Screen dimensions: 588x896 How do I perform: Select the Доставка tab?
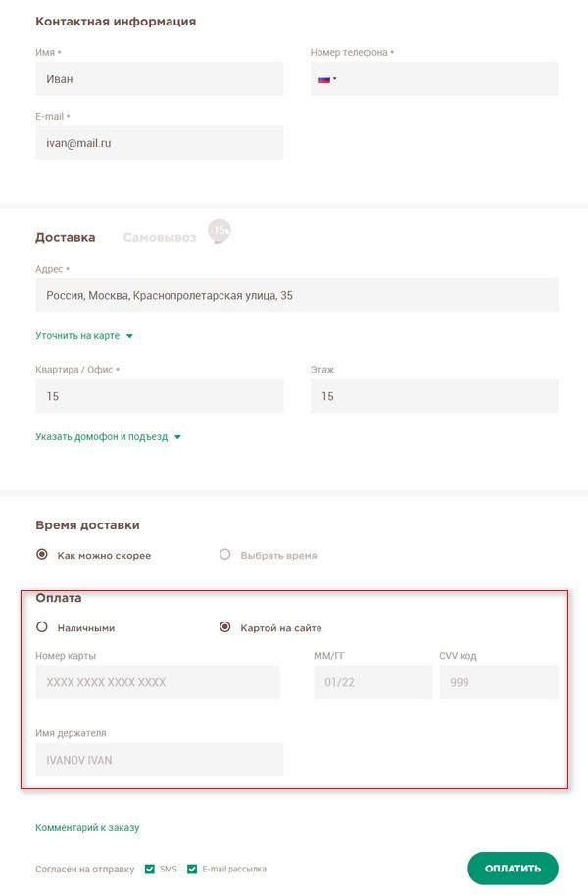[65, 237]
